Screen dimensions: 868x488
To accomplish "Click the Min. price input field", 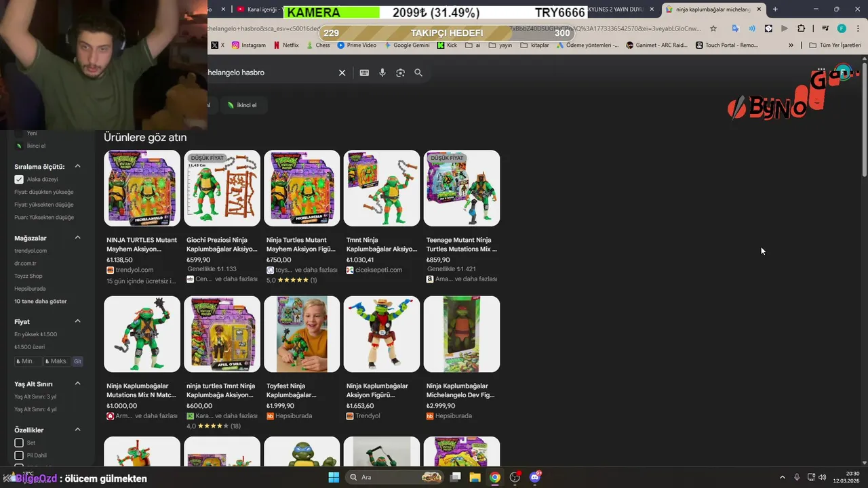I will coord(27,361).
